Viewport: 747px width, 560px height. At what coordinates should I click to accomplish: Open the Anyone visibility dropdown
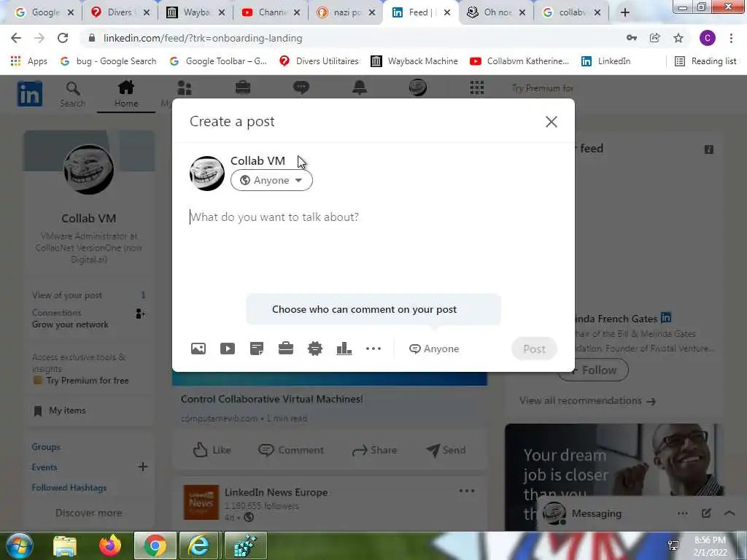click(x=271, y=181)
